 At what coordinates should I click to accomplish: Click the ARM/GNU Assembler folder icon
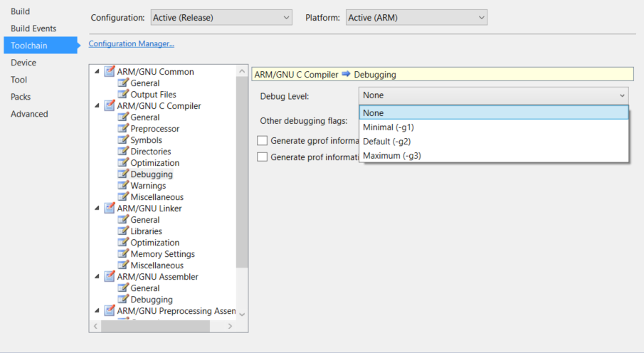(x=110, y=277)
